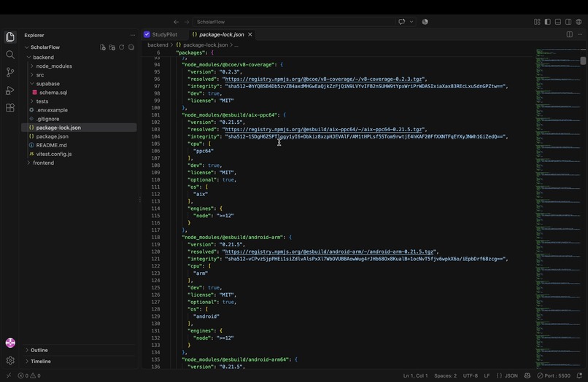Screen dimensions: 588x382
Task: Open Explorer panel more actions menu
Action: (x=132, y=35)
